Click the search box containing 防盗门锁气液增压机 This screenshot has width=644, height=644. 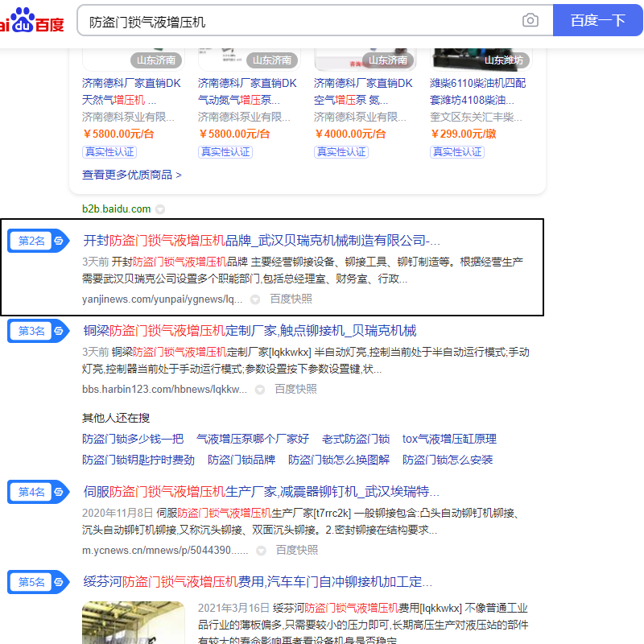(x=315, y=21)
